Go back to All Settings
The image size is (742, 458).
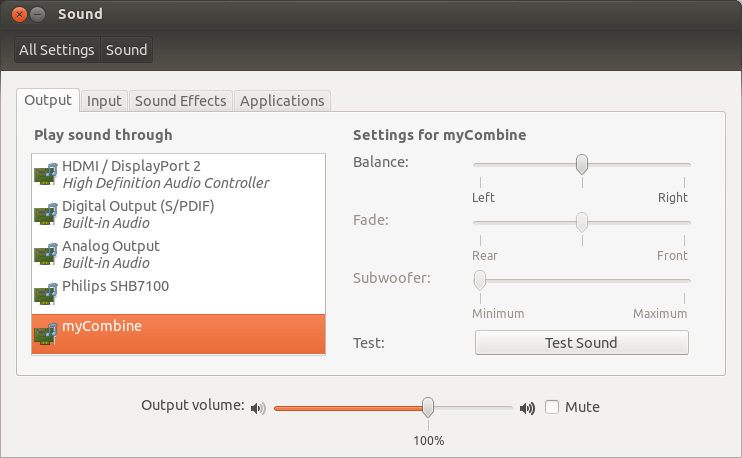[x=57, y=50]
